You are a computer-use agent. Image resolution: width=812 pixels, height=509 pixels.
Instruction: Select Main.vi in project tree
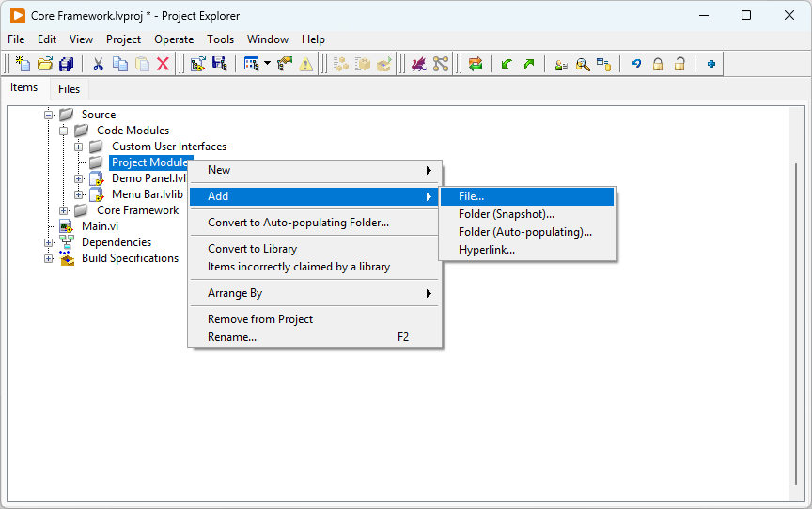tap(100, 226)
